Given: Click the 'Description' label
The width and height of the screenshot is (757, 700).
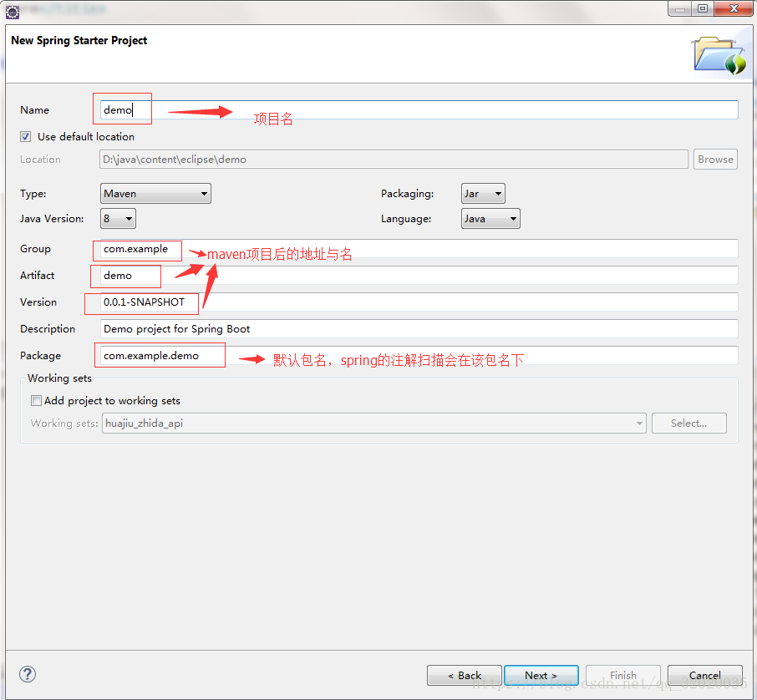Looking at the screenshot, I should pos(48,329).
